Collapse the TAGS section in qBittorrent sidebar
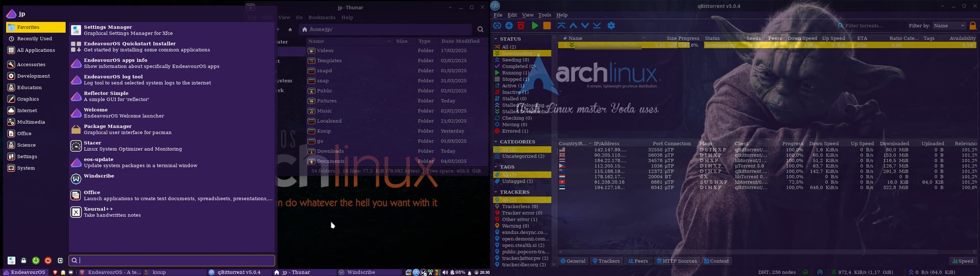Viewport: 980px width, 276px height. click(496, 167)
